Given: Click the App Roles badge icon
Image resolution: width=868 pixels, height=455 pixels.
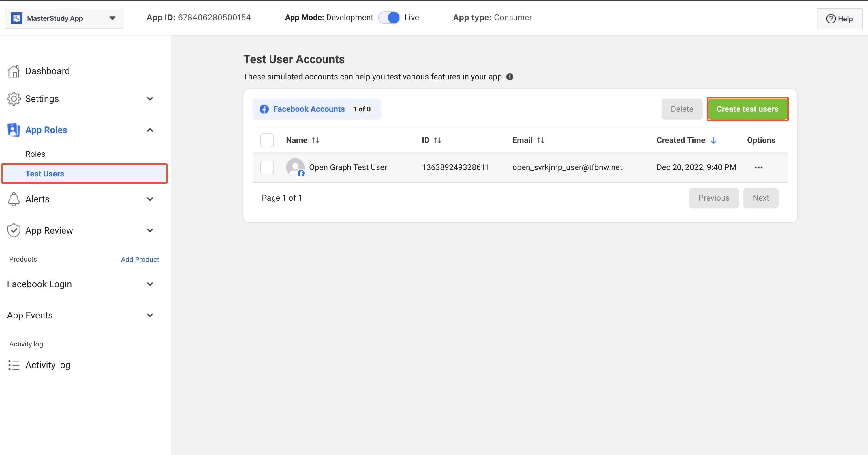Looking at the screenshot, I should [14, 130].
